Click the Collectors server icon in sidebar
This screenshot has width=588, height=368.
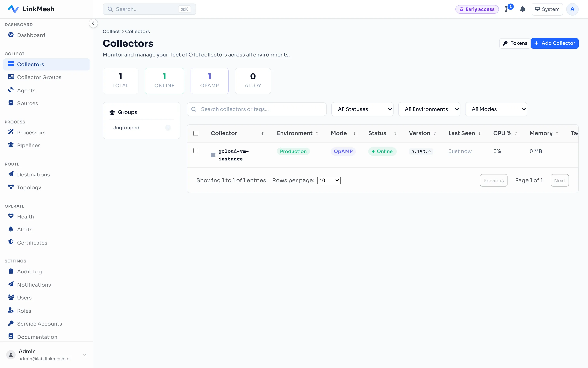pos(11,64)
